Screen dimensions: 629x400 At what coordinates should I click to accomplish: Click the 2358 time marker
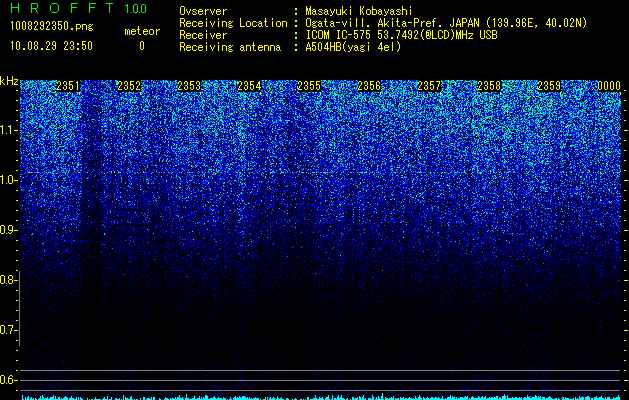[x=489, y=86]
